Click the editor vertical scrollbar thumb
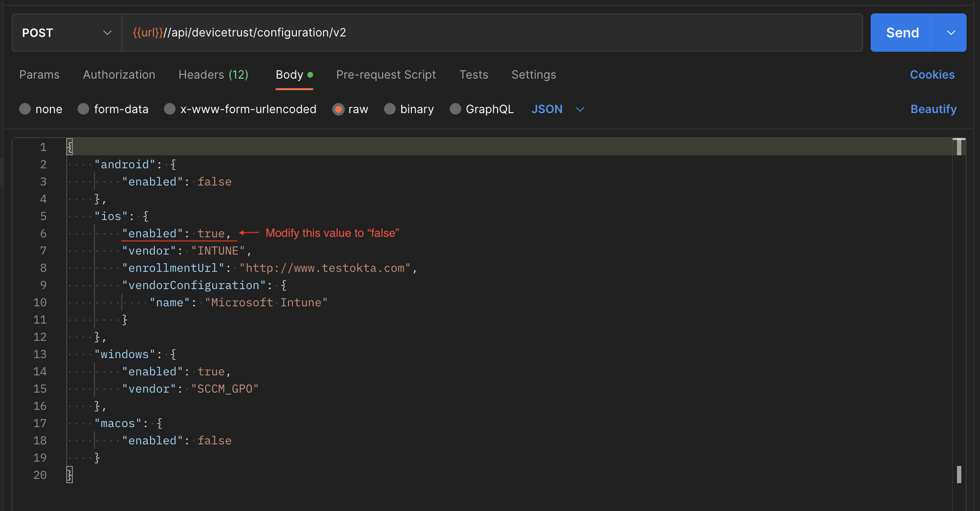 pyautogui.click(x=959, y=475)
